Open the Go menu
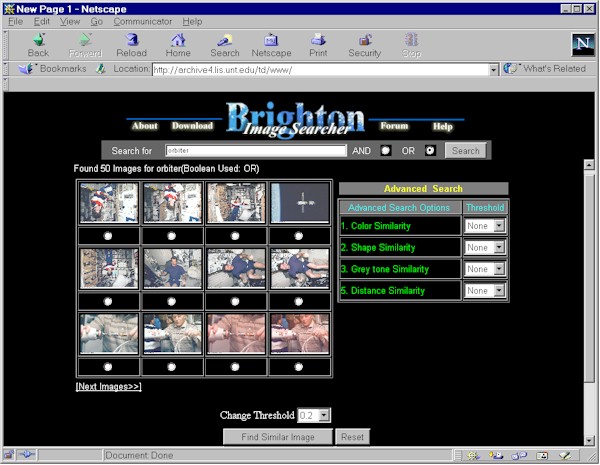This screenshot has height=465, width=600. 96,21
